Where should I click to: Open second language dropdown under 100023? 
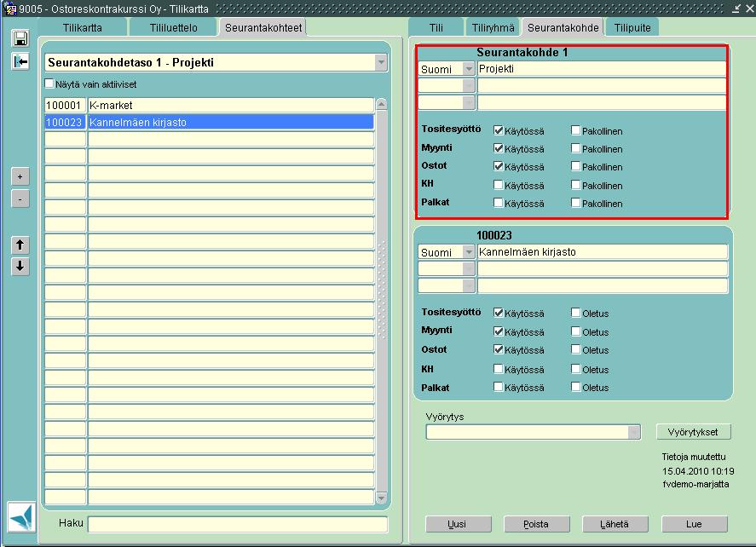pyautogui.click(x=468, y=269)
